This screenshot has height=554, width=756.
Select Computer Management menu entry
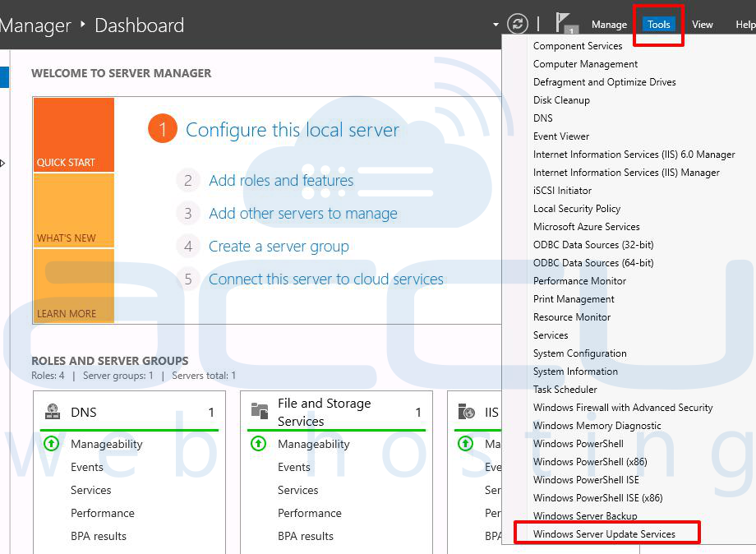pyautogui.click(x=585, y=64)
